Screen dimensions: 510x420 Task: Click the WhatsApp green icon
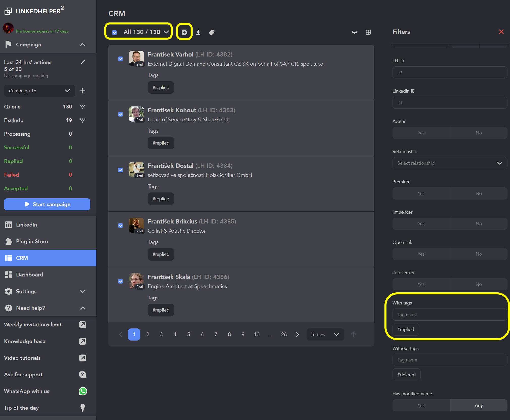[83, 391]
